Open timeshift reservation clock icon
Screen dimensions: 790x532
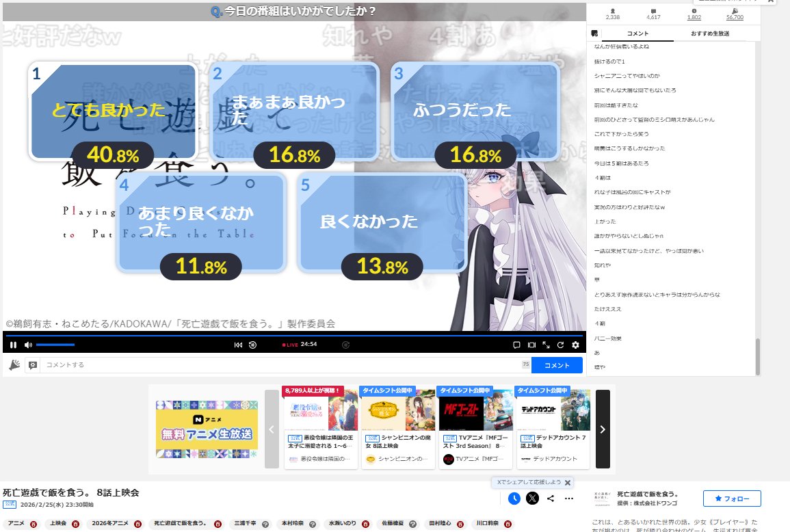coord(514,498)
